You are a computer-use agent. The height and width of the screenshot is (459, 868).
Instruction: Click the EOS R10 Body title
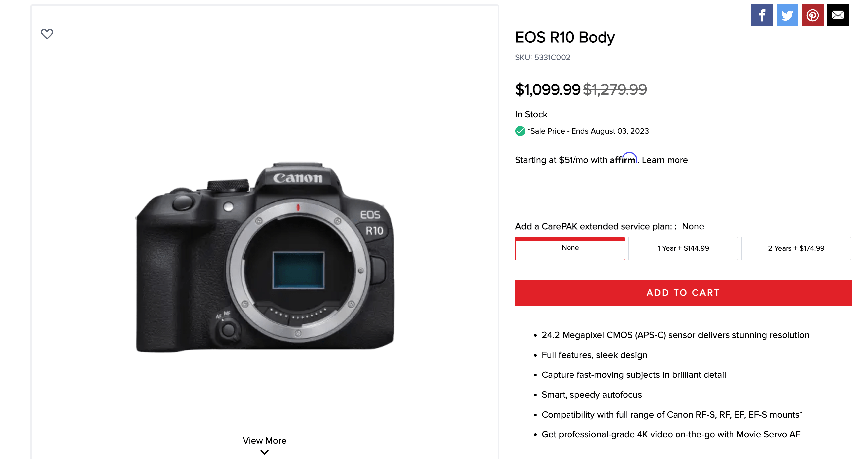[565, 37]
